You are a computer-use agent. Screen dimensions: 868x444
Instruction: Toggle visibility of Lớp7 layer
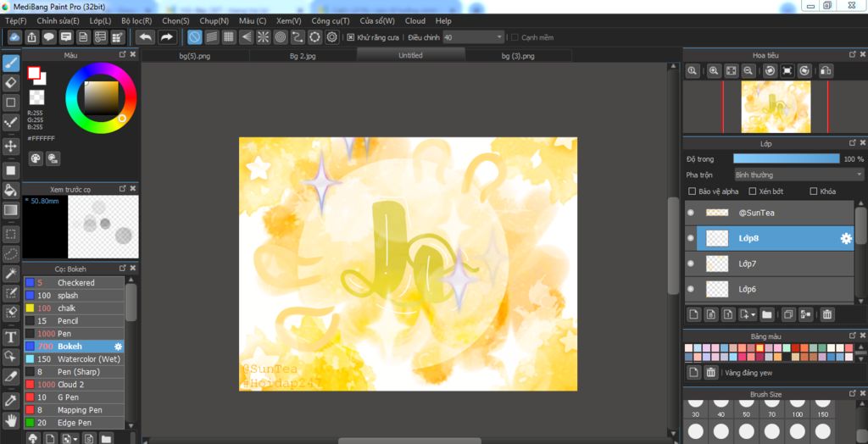click(x=690, y=264)
